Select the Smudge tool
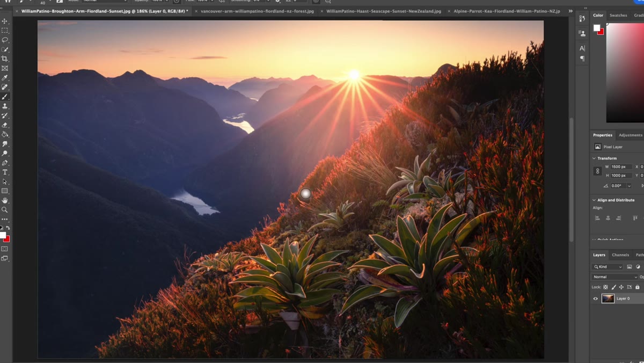Screen dimensions: 644x363 pyautogui.click(x=5, y=144)
